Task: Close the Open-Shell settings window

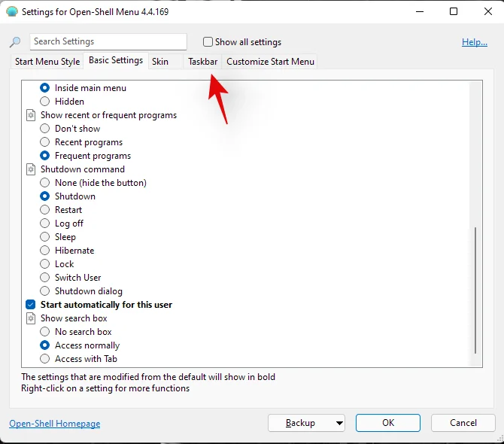Action: pos(488,11)
